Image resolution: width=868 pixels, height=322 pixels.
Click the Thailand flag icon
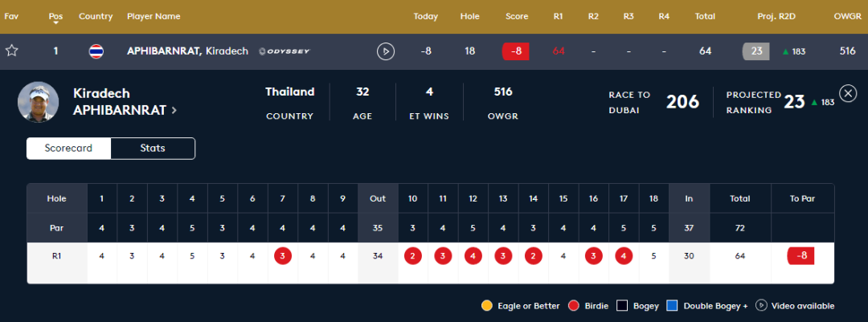[x=96, y=51]
